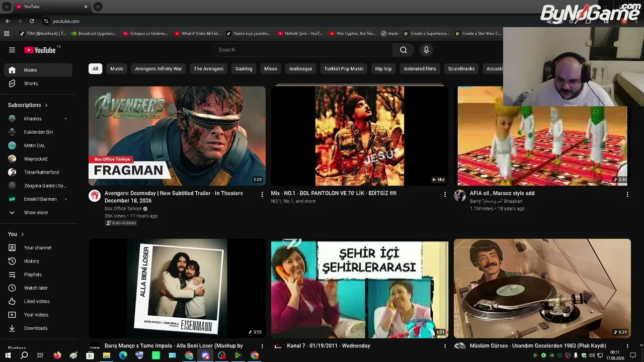This screenshot has width=644, height=362.
Task: Open the browser apps grid in bookmarks bar
Action: point(7,34)
